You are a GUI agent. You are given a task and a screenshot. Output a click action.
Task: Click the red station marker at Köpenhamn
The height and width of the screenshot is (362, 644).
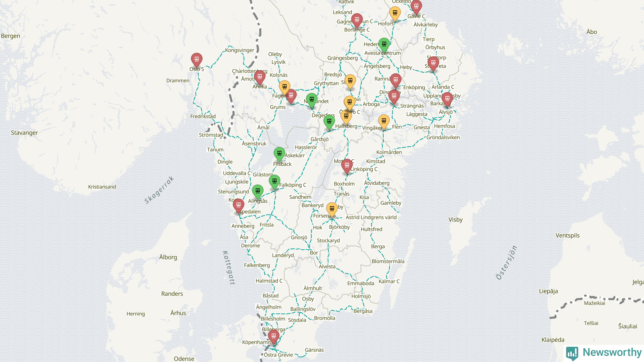273,336
